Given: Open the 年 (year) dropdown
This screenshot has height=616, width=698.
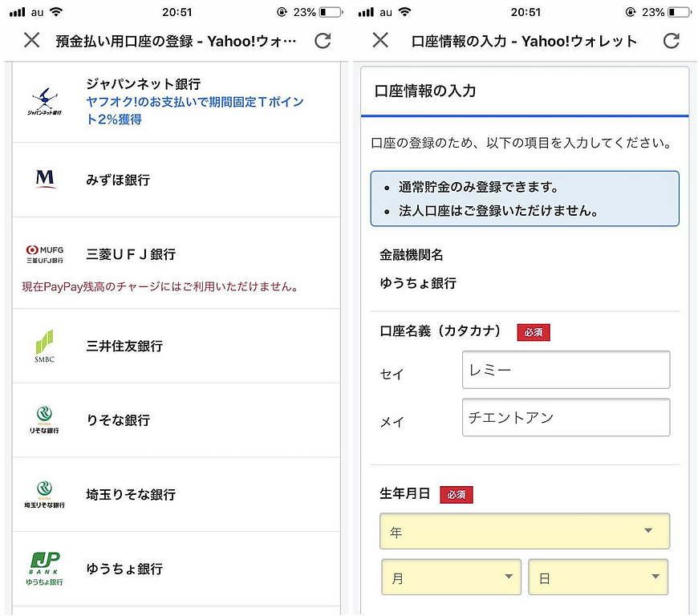Looking at the screenshot, I should pyautogui.click(x=525, y=531).
